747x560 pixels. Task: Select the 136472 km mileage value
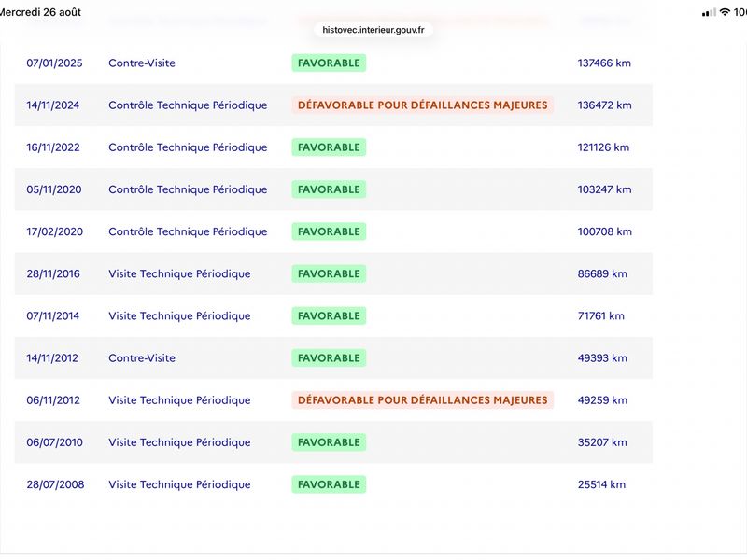[x=604, y=105]
